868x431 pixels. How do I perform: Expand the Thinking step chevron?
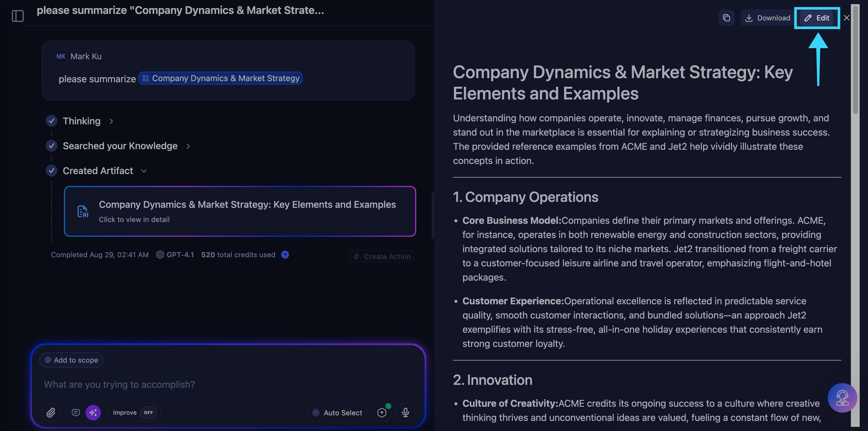(111, 121)
